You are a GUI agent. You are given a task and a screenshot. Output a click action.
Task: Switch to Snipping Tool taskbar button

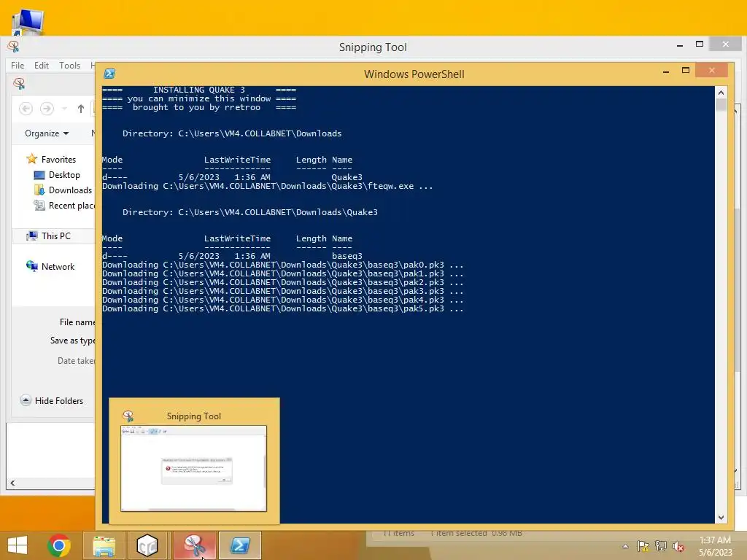(x=195, y=545)
